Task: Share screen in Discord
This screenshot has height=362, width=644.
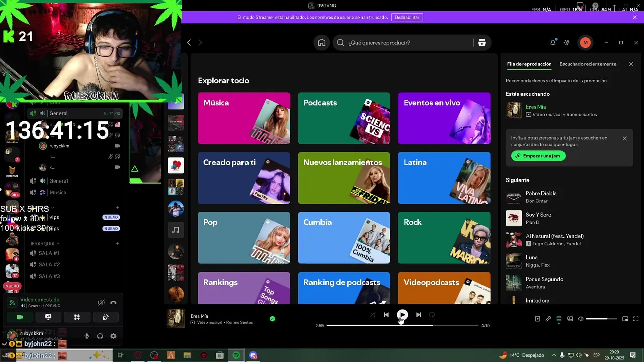Action: [48, 317]
